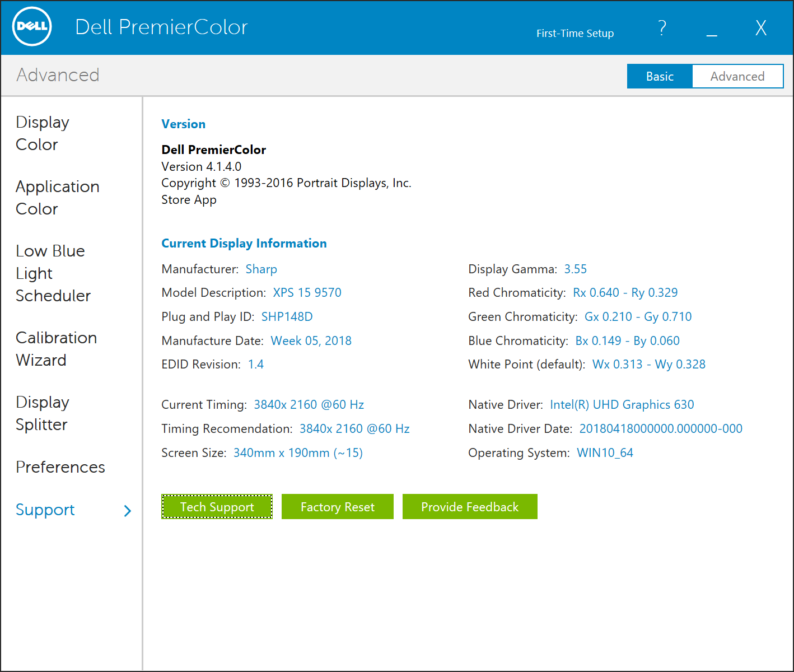794x672 pixels.
Task: Open the Display Color section
Action: pyautogui.click(x=43, y=133)
